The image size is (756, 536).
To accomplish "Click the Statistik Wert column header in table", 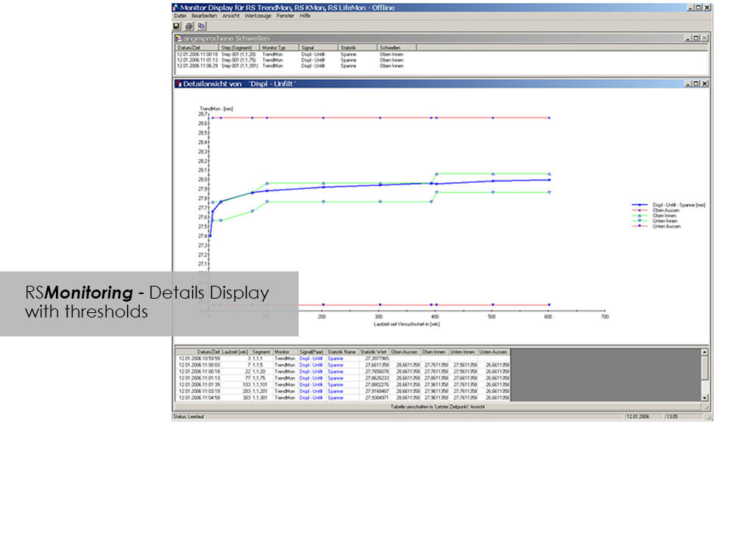I will tap(373, 352).
